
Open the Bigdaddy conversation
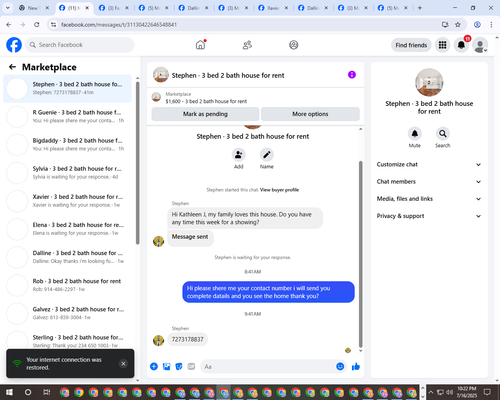67,144
